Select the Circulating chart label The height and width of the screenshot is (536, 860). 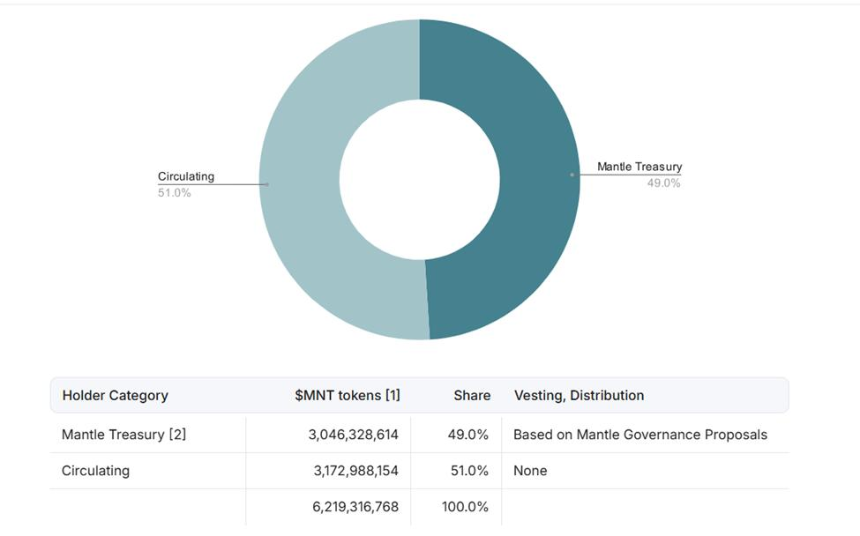click(x=186, y=177)
